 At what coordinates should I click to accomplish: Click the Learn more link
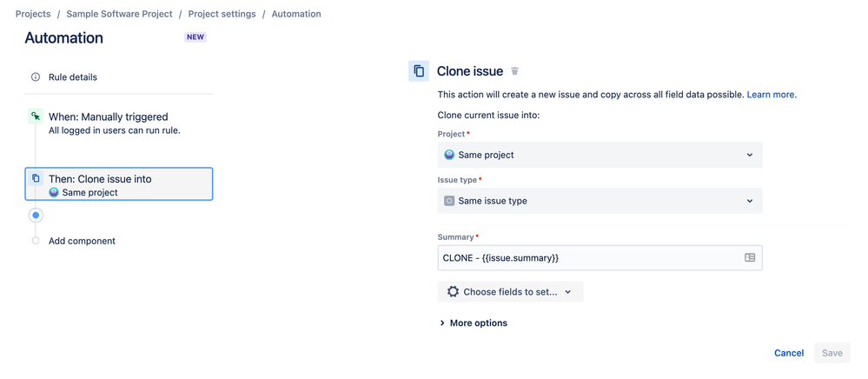point(771,95)
